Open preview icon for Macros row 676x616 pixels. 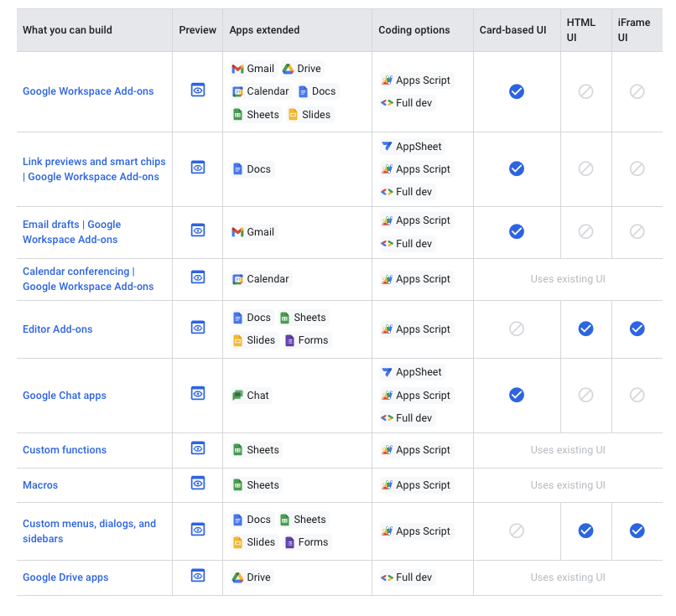[x=198, y=484]
